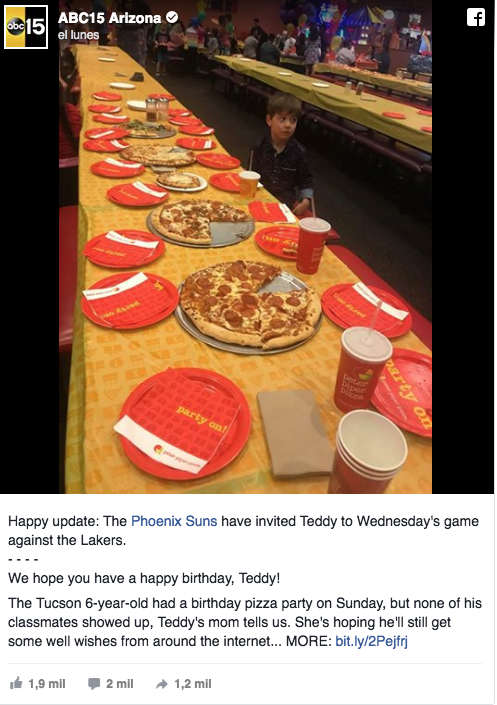The height and width of the screenshot is (705, 497).
Task: Open the Facebook logo icon
Action: (475, 18)
